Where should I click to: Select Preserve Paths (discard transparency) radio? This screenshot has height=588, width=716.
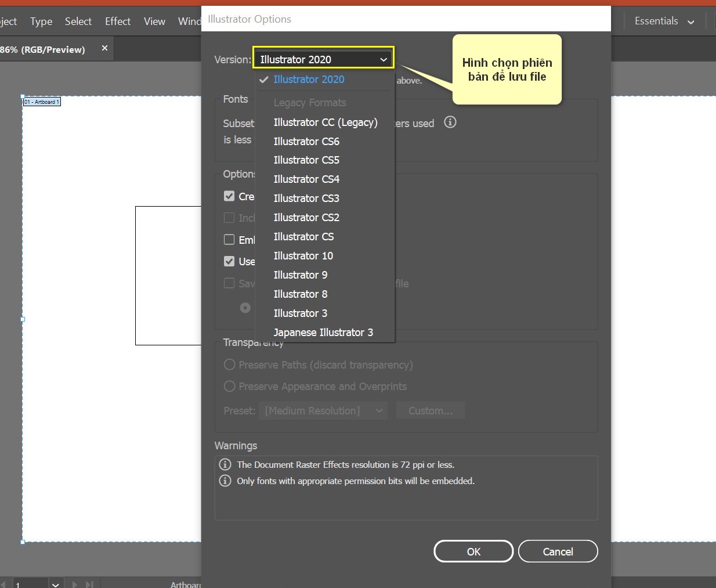(230, 365)
